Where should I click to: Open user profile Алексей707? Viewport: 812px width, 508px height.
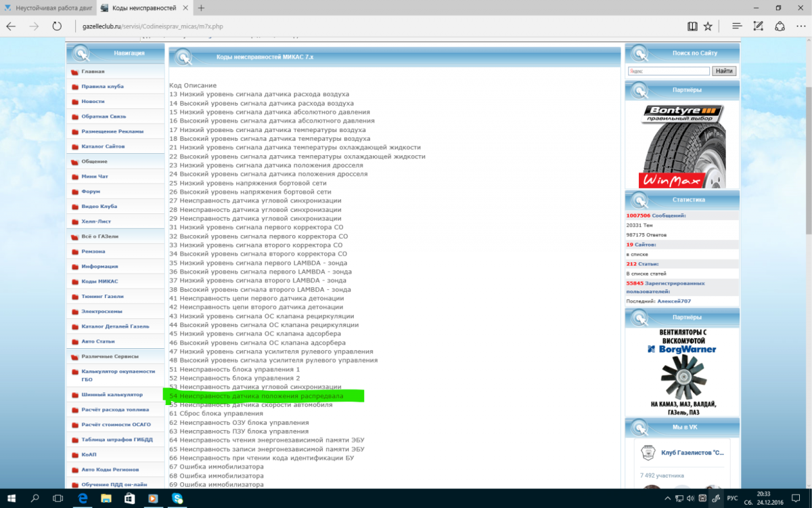(x=674, y=301)
